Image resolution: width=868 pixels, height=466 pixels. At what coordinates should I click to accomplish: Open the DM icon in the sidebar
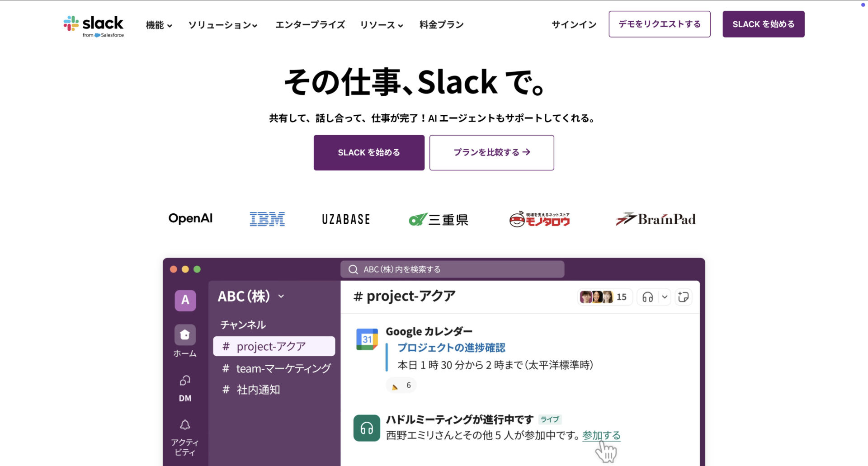click(x=184, y=381)
